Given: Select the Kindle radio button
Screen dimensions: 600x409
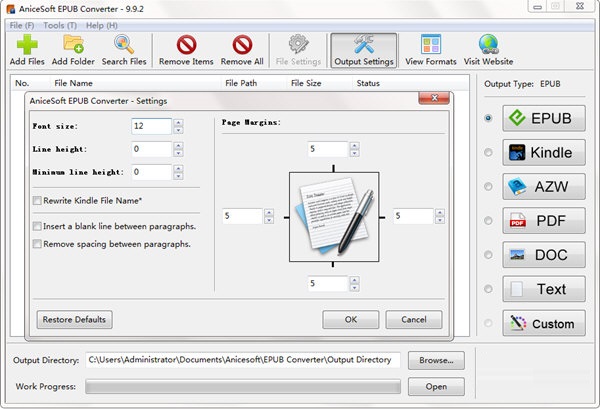Looking at the screenshot, I should (488, 152).
